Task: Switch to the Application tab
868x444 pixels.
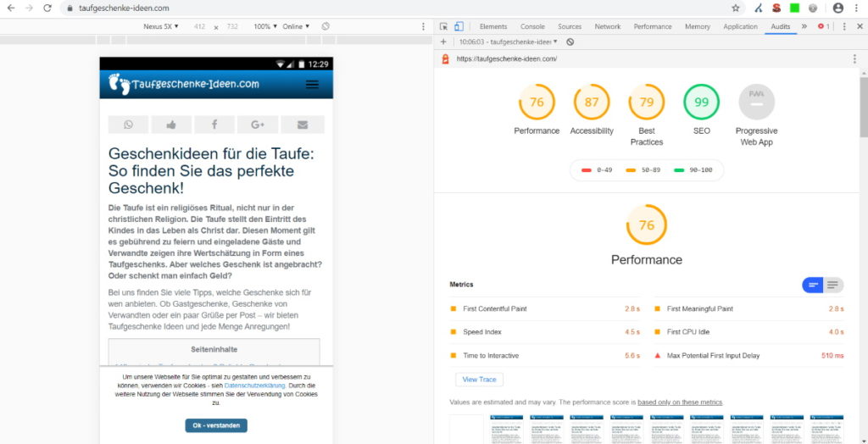Action: pyautogui.click(x=740, y=26)
